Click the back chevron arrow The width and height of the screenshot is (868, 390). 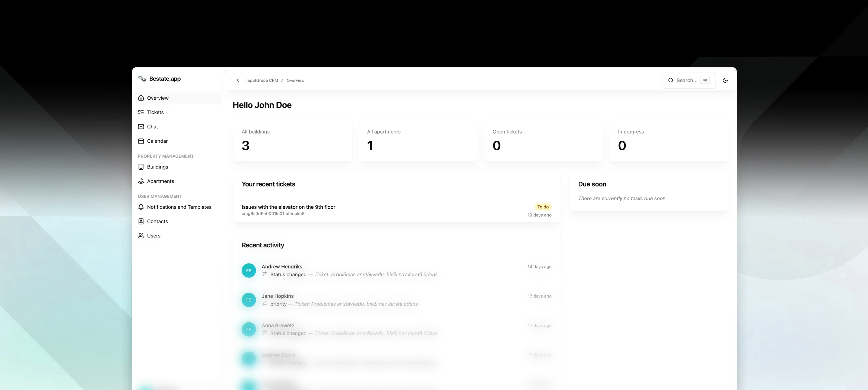point(238,80)
